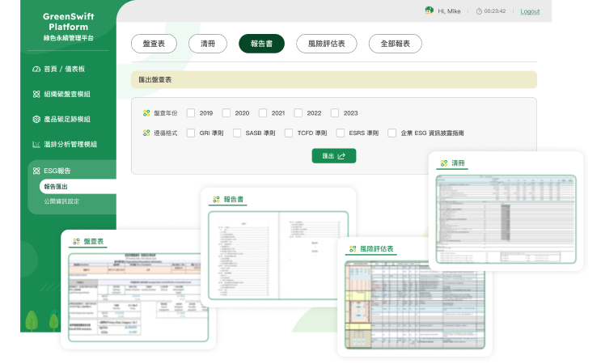The image size is (601, 364).
Task: Click the 組織碳盤查模組 sidebar icon
Action: [36, 94]
